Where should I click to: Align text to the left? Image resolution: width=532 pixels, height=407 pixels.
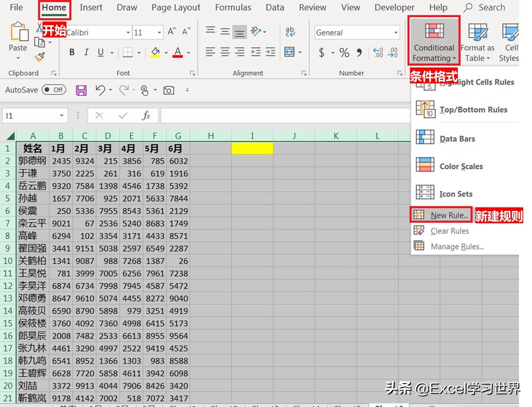click(x=210, y=52)
